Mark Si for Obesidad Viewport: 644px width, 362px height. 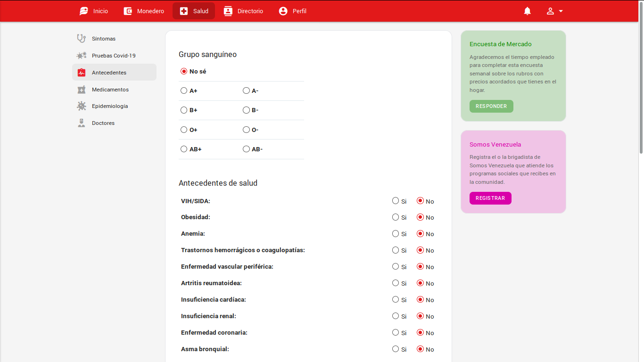click(x=396, y=217)
